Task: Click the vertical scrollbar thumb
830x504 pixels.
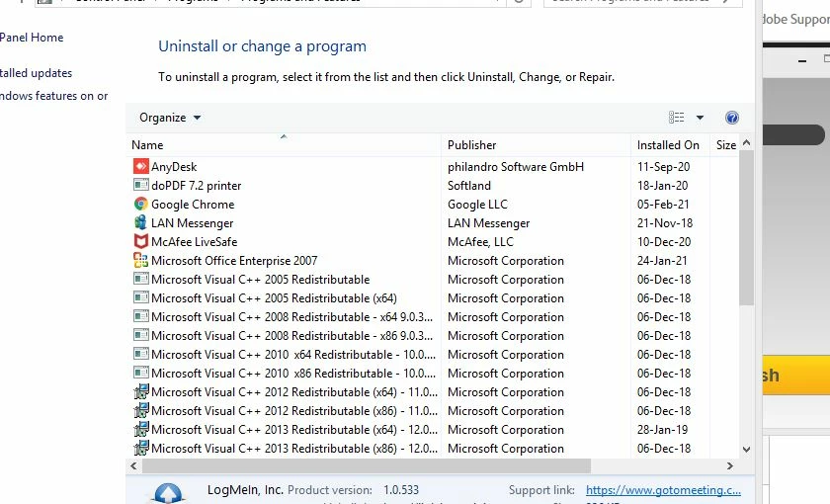Action: 746,227
